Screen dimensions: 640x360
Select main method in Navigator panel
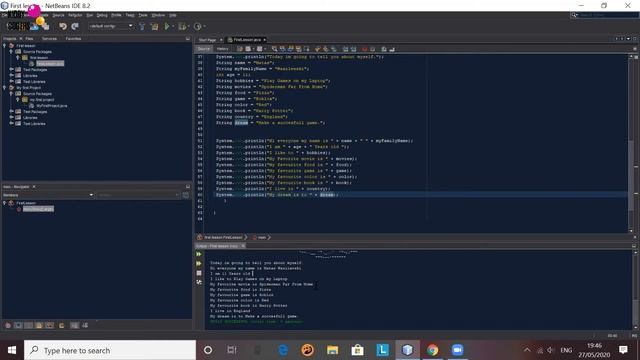point(38,209)
